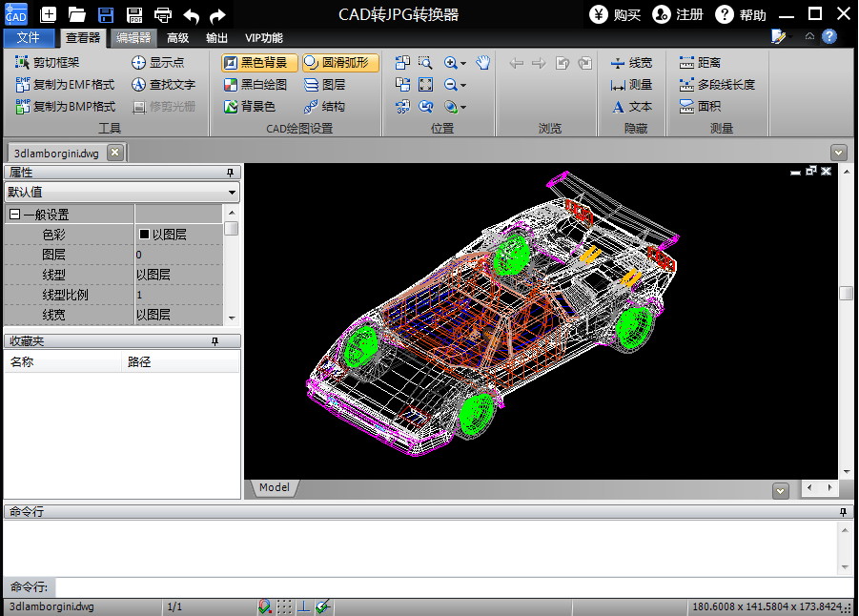Click the black 色彩 color swatch
The height and width of the screenshot is (616, 859).
(x=145, y=234)
